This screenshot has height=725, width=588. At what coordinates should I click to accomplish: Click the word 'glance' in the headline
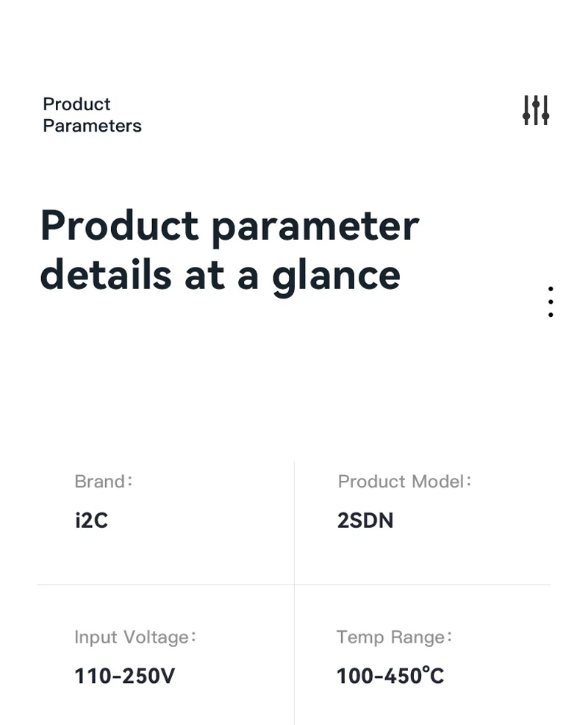(336, 276)
